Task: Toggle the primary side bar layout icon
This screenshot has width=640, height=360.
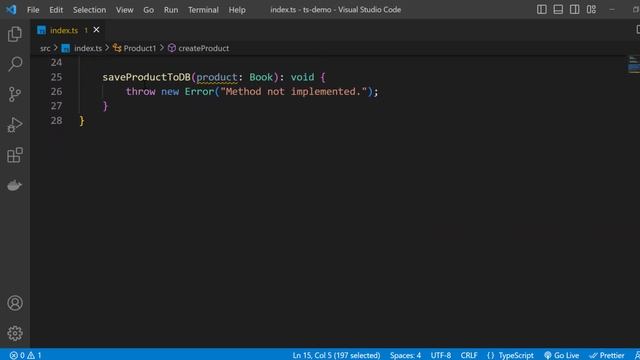Action: [542, 9]
